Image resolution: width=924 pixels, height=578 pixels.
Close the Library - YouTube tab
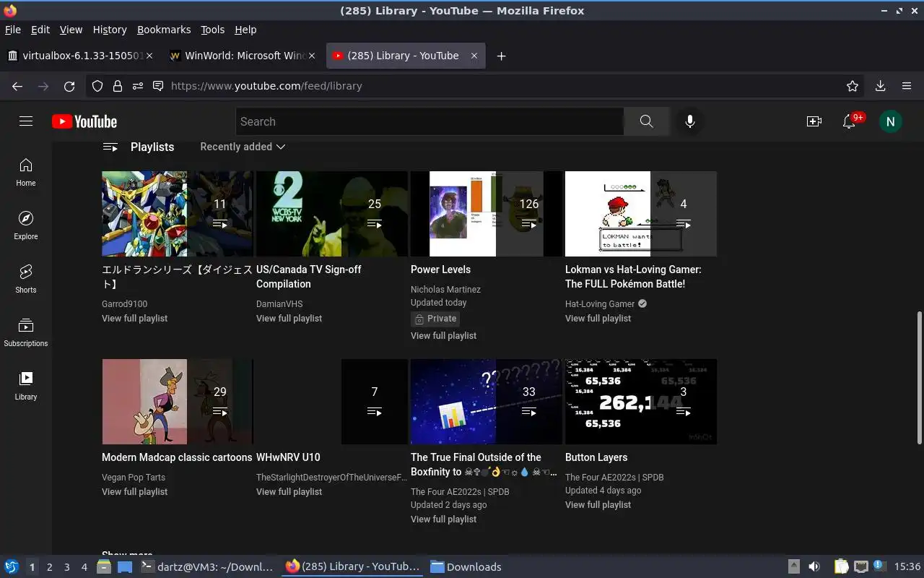[x=474, y=56]
